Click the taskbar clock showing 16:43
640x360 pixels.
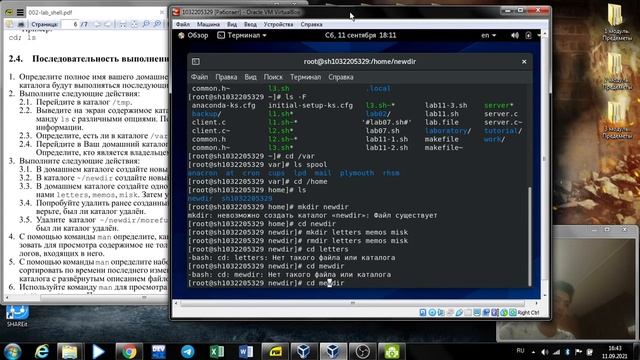coord(615,352)
